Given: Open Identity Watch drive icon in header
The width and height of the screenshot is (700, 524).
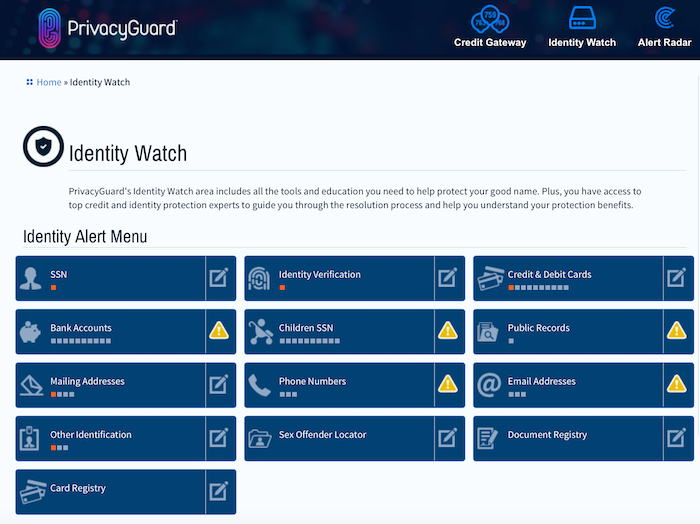Looking at the screenshot, I should click(582, 18).
